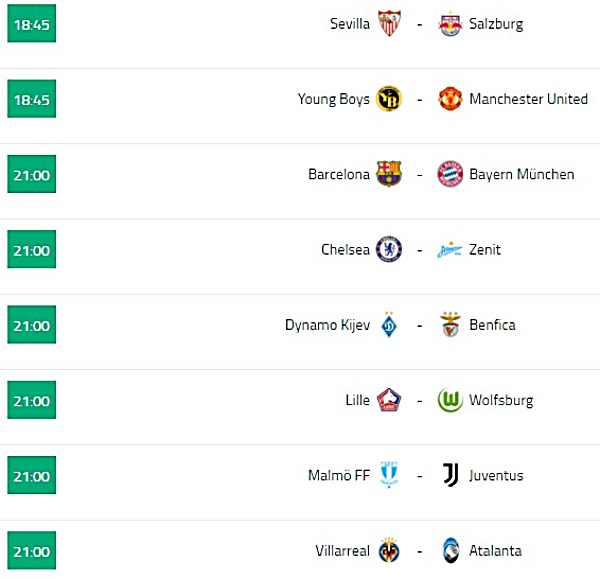The image size is (600, 579).
Task: Select the Wolfsburg green logo
Action: tap(450, 400)
